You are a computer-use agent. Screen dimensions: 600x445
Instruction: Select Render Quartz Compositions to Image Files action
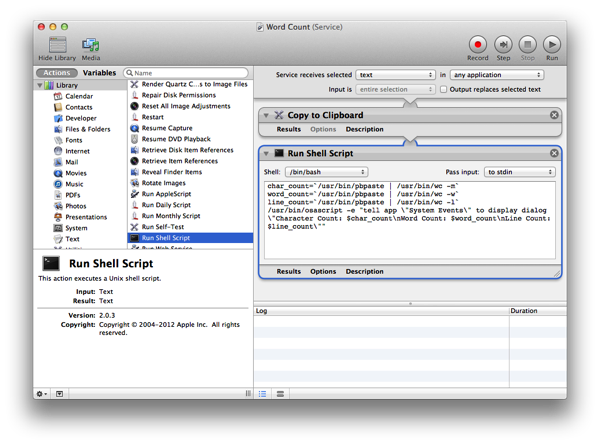tap(189, 84)
